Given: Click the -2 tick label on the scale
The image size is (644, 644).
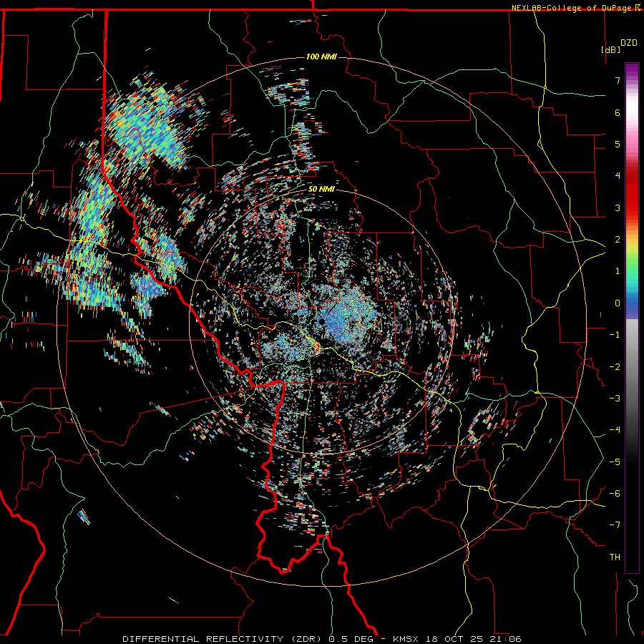Looking at the screenshot, I should (615, 367).
